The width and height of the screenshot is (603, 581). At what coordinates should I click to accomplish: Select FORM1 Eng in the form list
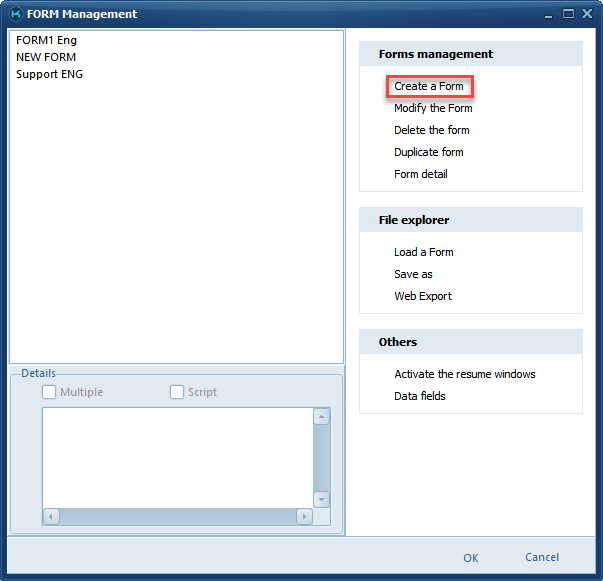coord(46,41)
